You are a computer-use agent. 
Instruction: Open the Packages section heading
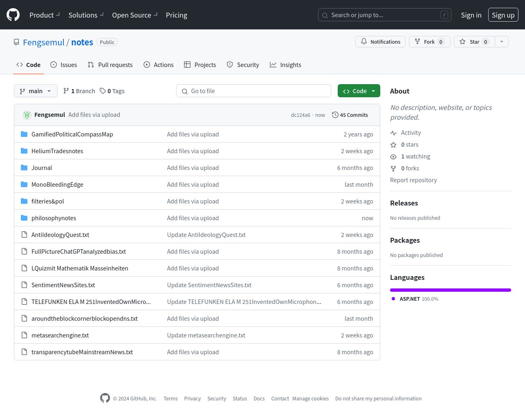[405, 240]
